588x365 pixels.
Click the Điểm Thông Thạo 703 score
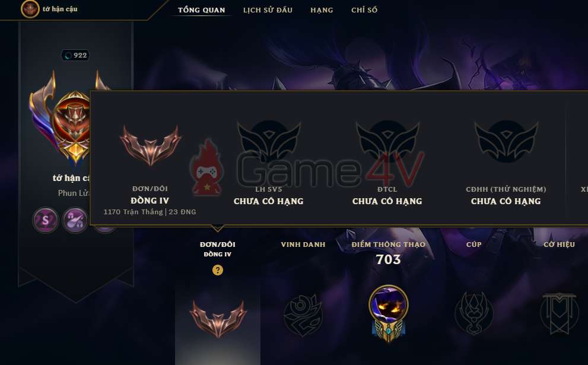[389, 259]
